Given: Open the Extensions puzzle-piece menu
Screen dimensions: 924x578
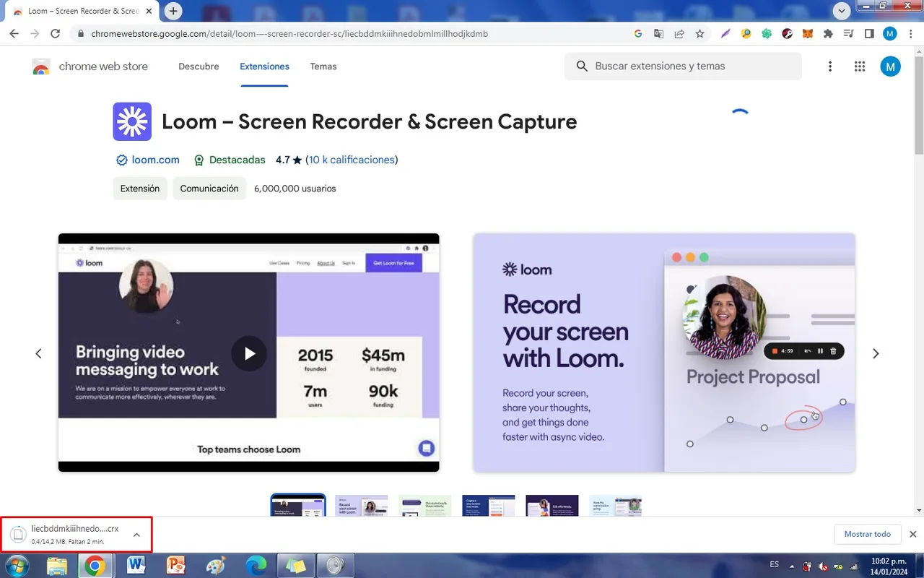Looking at the screenshot, I should point(828,33).
